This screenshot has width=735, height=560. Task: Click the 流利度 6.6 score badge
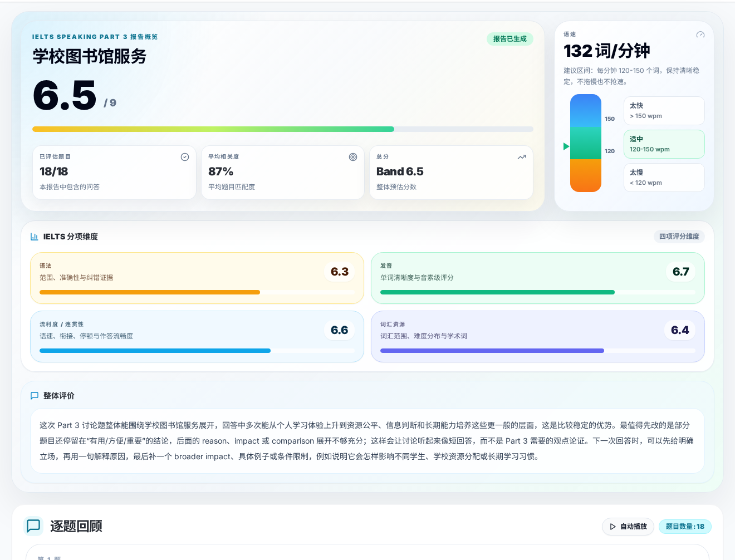pyautogui.click(x=340, y=330)
